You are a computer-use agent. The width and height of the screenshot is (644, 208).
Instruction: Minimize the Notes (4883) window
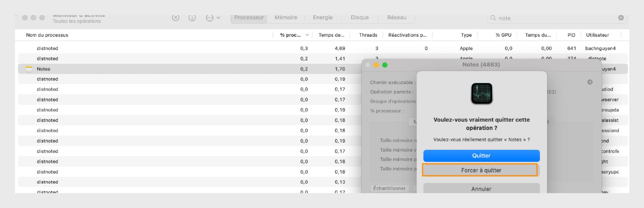(376, 65)
